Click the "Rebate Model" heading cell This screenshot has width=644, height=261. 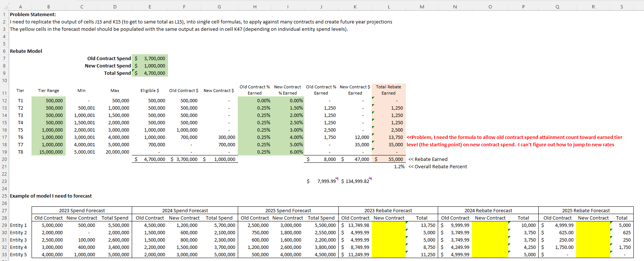coord(26,51)
